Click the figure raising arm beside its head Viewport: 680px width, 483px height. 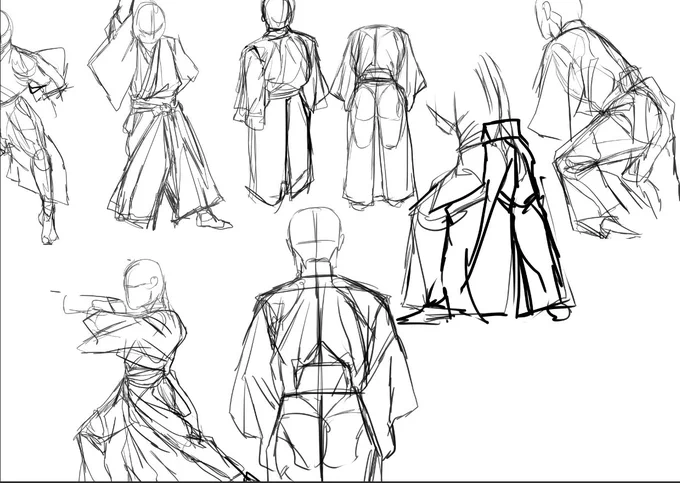[x=160, y=115]
